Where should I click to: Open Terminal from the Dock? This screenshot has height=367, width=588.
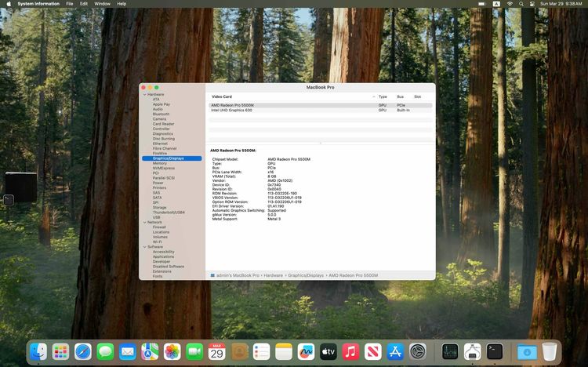click(495, 352)
